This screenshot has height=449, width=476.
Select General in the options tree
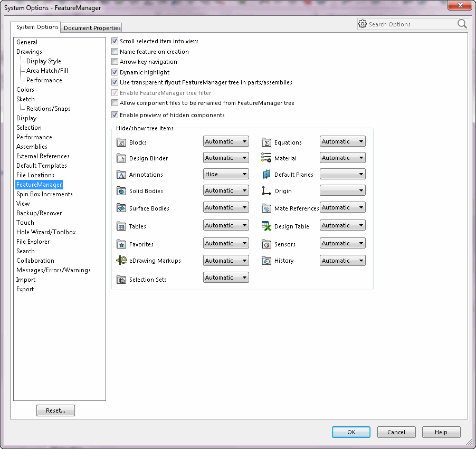[27, 42]
